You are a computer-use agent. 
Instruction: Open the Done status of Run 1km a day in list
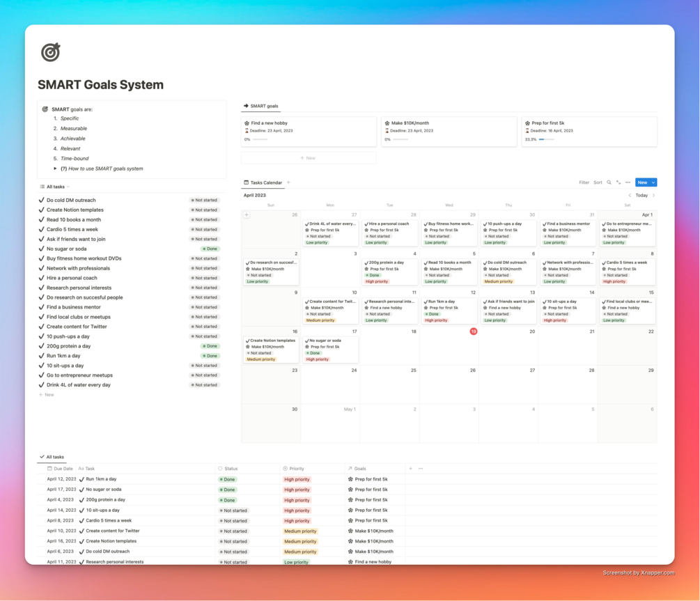pos(210,356)
